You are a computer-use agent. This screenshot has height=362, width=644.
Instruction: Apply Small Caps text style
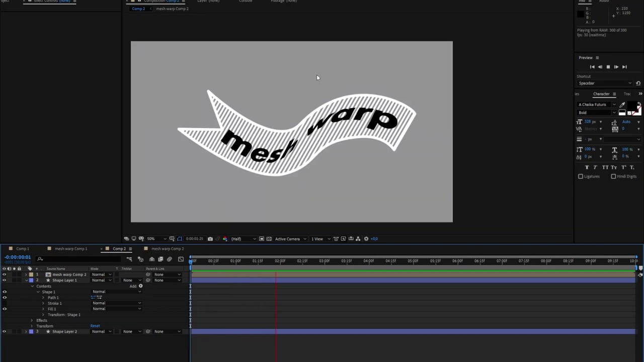pos(614,167)
